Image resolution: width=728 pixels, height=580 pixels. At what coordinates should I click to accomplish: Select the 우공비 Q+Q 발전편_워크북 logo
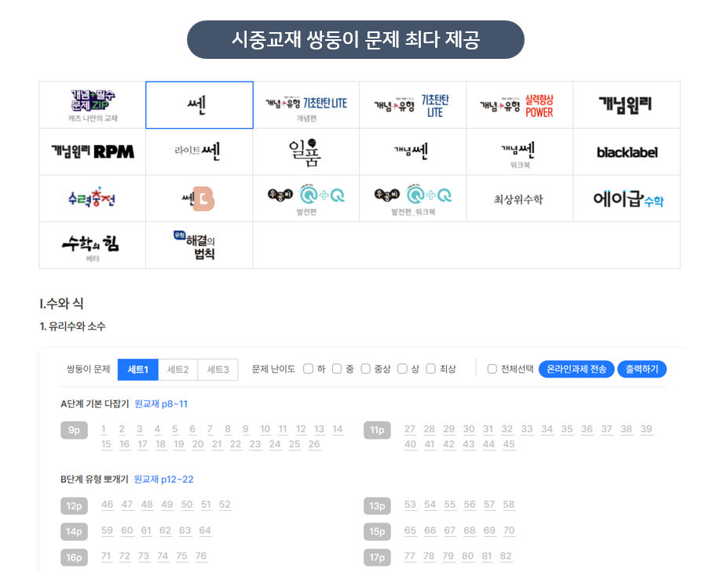tap(413, 199)
